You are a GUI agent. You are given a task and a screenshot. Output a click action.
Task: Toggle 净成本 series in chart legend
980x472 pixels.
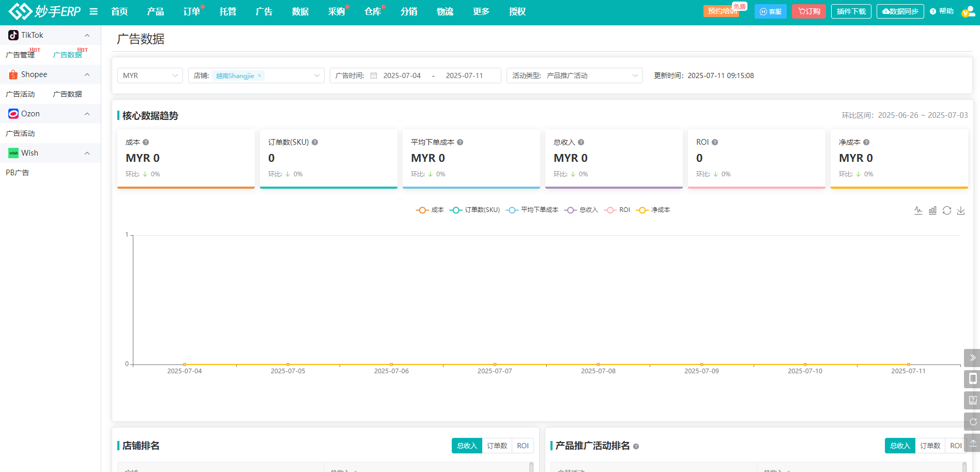[653, 210]
